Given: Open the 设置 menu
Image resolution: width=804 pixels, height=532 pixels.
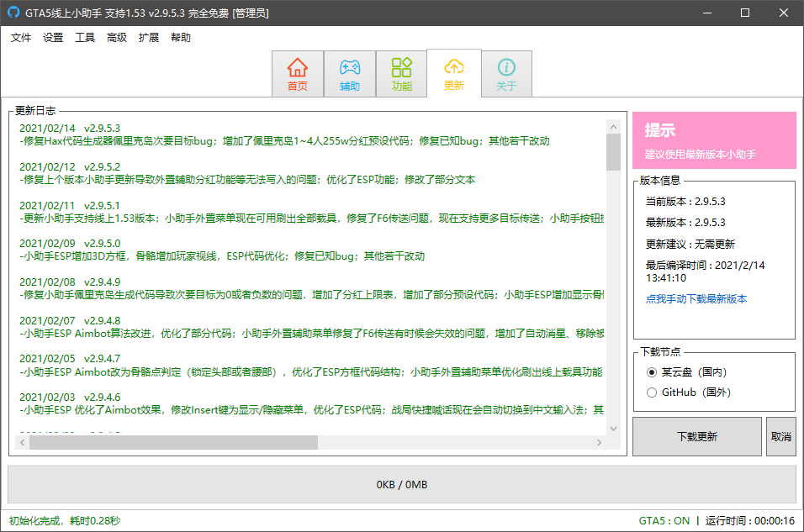Looking at the screenshot, I should (53, 38).
